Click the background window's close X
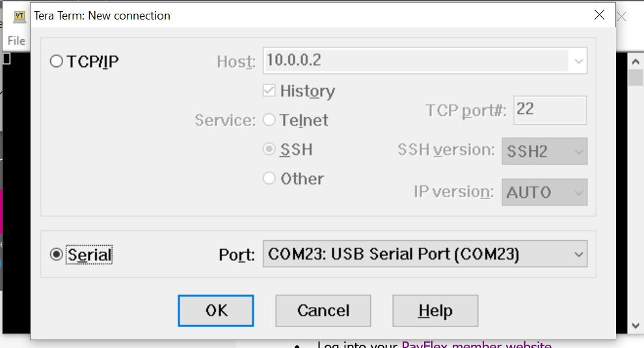 (x=622, y=17)
